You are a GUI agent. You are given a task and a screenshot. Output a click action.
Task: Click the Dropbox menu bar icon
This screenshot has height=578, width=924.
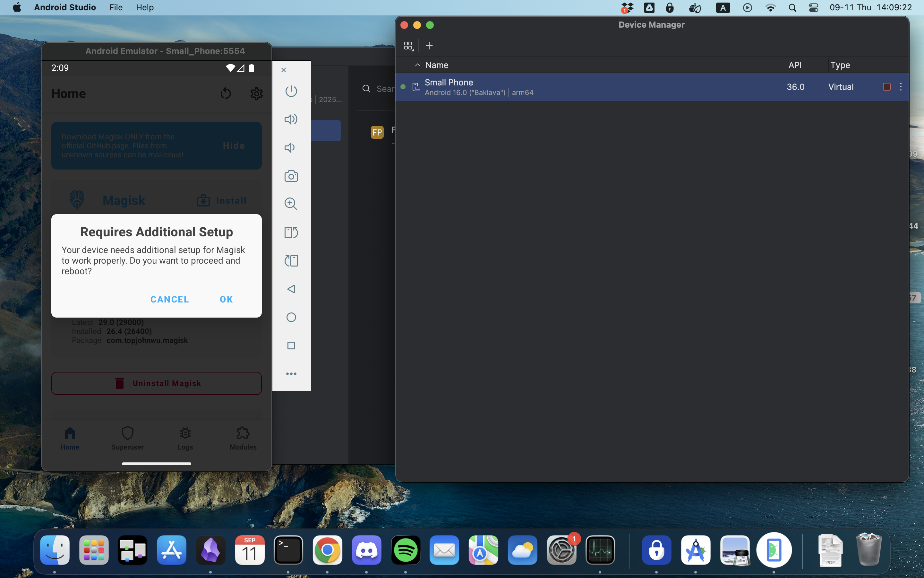coord(627,8)
